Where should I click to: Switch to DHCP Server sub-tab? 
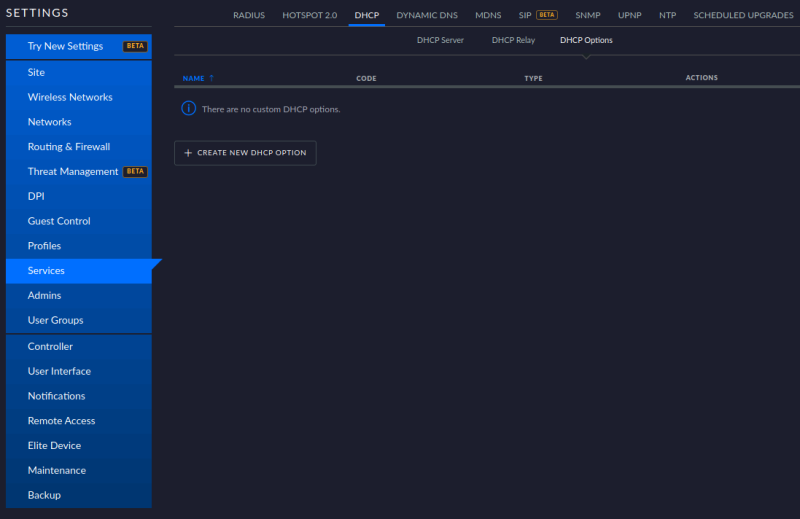[440, 40]
